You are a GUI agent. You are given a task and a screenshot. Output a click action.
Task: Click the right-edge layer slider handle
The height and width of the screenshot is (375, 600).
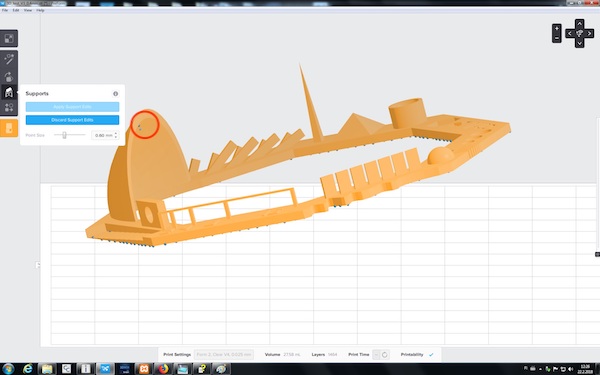pyautogui.click(x=597, y=254)
